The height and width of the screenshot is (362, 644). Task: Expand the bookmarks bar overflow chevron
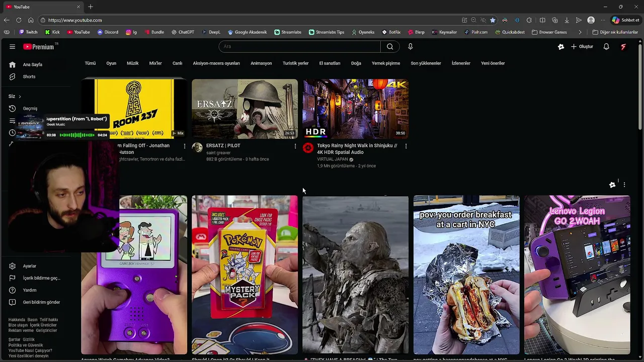click(x=580, y=32)
